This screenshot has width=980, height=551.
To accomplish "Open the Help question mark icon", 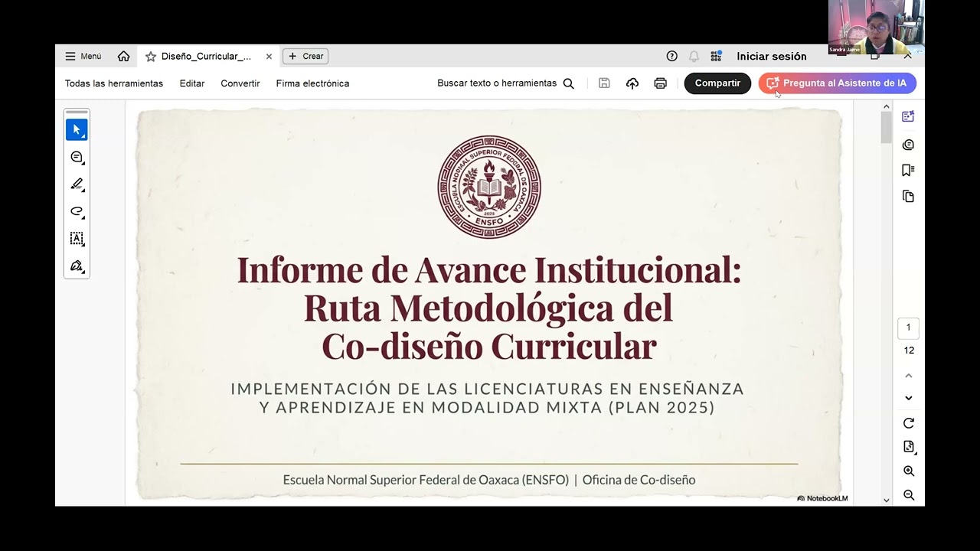I will pyautogui.click(x=672, y=56).
